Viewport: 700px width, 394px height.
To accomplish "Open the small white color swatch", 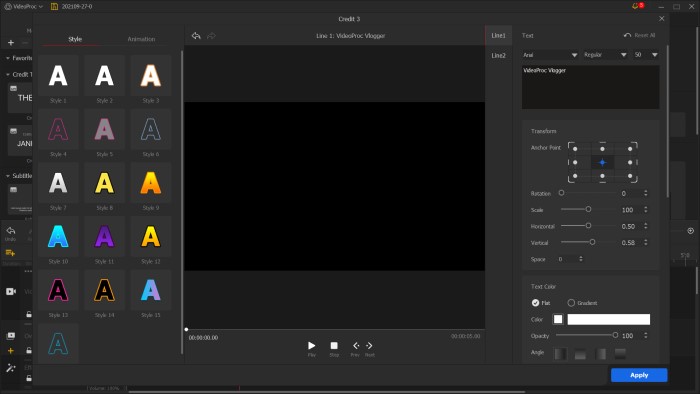I will (558, 319).
